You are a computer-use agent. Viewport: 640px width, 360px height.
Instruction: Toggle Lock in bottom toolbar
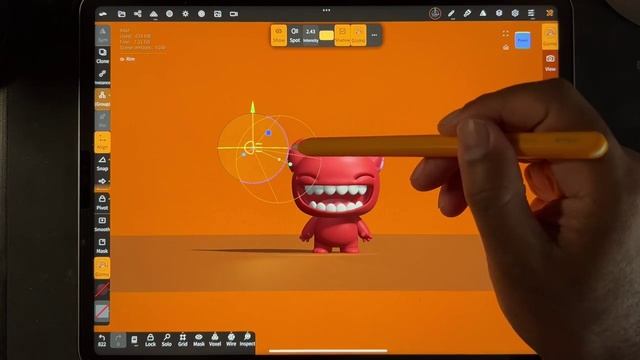150,340
